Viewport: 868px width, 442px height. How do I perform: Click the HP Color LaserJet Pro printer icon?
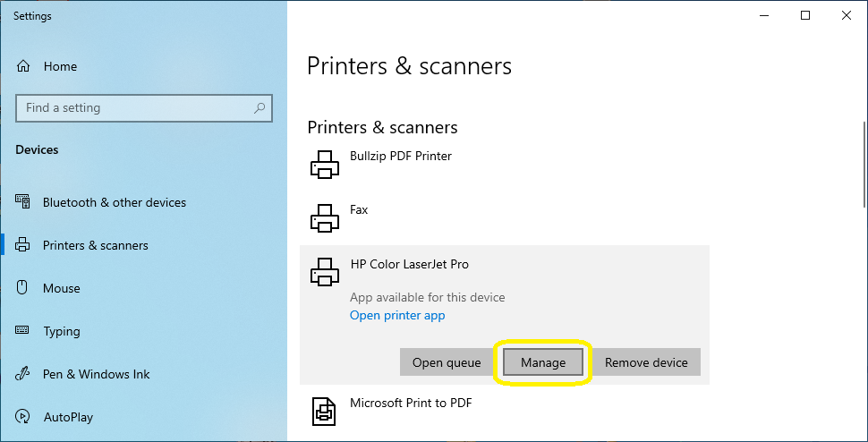click(325, 272)
